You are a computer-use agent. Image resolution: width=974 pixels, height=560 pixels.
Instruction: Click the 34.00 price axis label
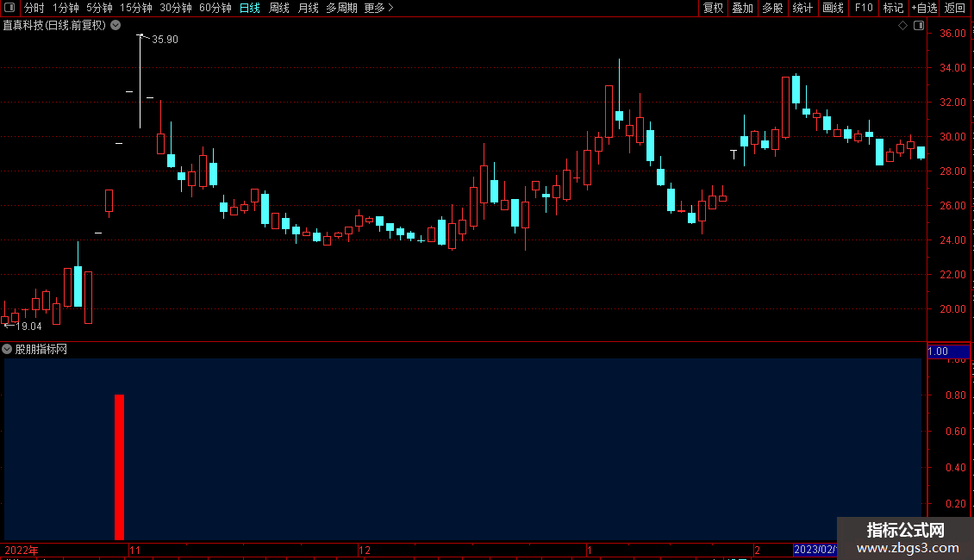(952, 68)
